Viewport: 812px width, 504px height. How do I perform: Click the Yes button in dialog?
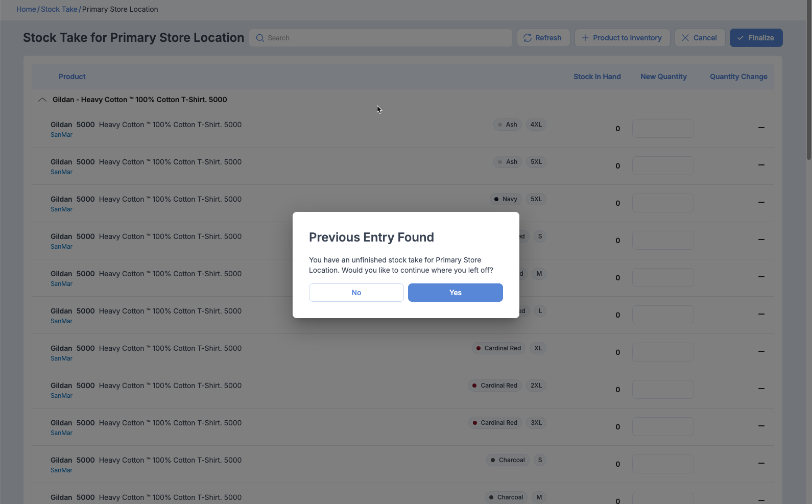(455, 293)
